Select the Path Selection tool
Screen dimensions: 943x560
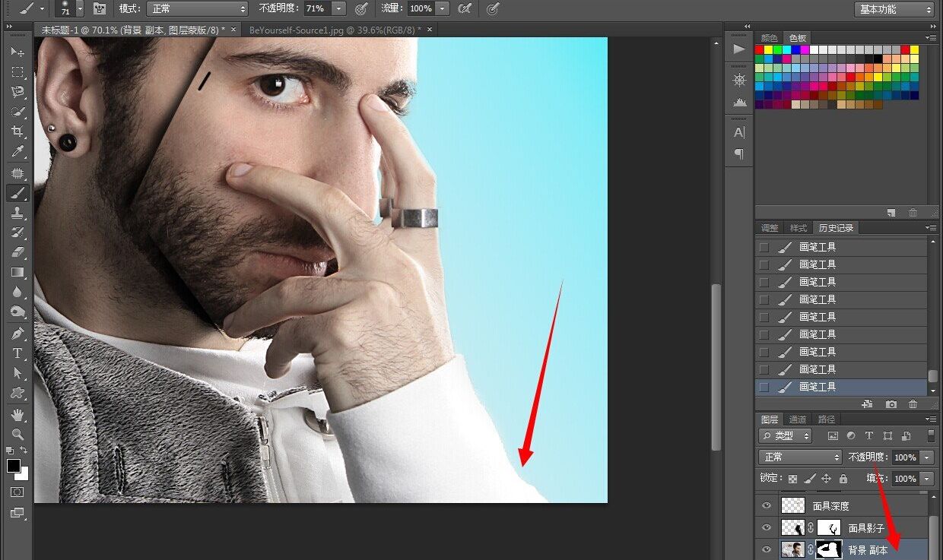[17, 373]
